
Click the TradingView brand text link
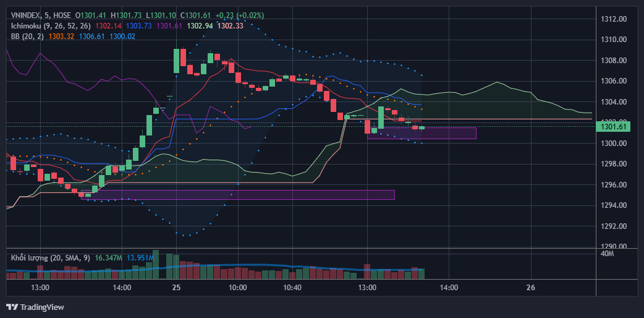pyautogui.click(x=42, y=307)
